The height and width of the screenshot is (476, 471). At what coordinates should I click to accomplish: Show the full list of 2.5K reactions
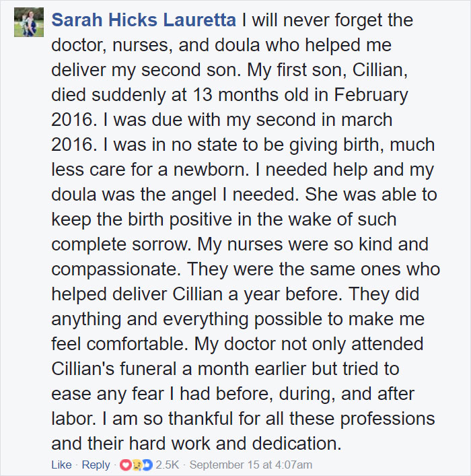[x=168, y=465]
